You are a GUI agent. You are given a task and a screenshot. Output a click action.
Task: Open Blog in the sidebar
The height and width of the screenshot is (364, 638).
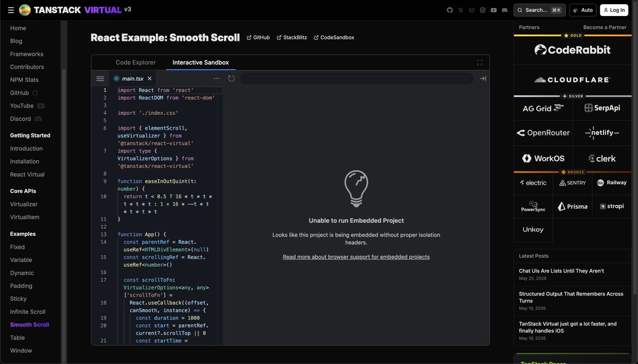pyautogui.click(x=16, y=41)
